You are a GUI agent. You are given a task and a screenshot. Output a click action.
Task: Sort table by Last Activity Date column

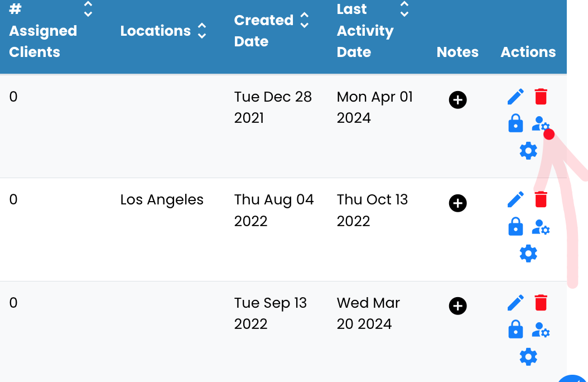(404, 9)
